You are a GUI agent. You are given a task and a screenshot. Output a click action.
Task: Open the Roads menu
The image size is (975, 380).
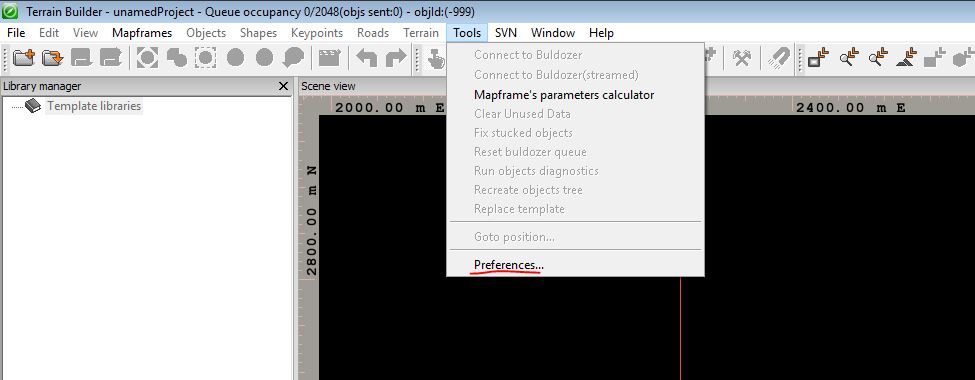373,33
